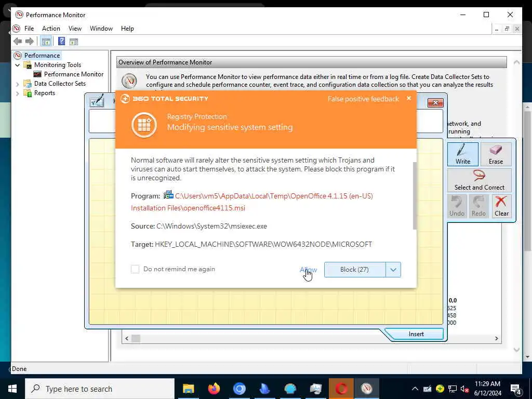Open File Explorer from taskbar
The width and height of the screenshot is (532, 399).
coord(188,389)
